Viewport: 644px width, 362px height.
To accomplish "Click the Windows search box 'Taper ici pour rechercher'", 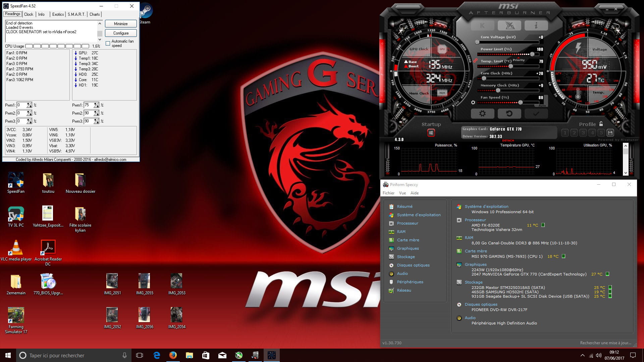I will point(73,355).
